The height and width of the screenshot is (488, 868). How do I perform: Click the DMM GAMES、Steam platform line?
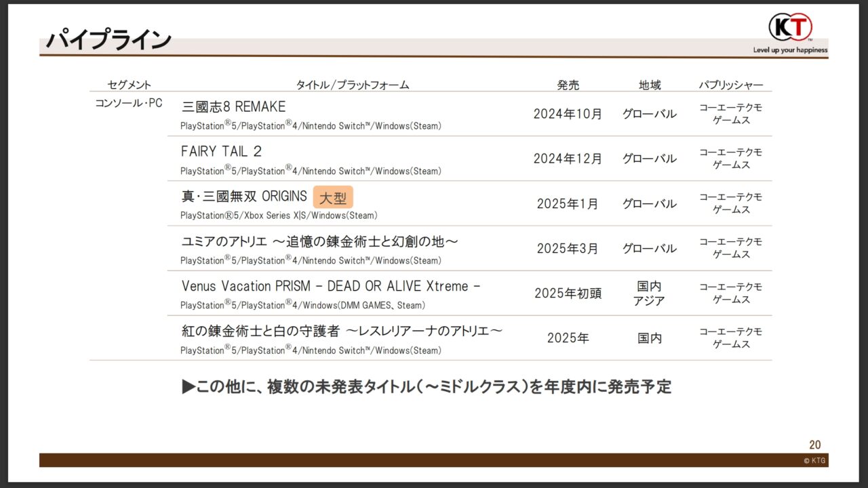click(x=303, y=305)
